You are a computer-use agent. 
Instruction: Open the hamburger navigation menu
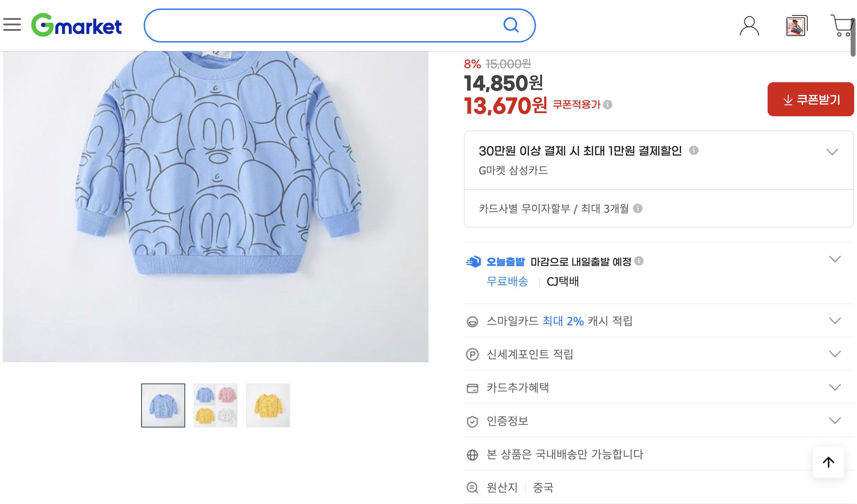(x=13, y=25)
